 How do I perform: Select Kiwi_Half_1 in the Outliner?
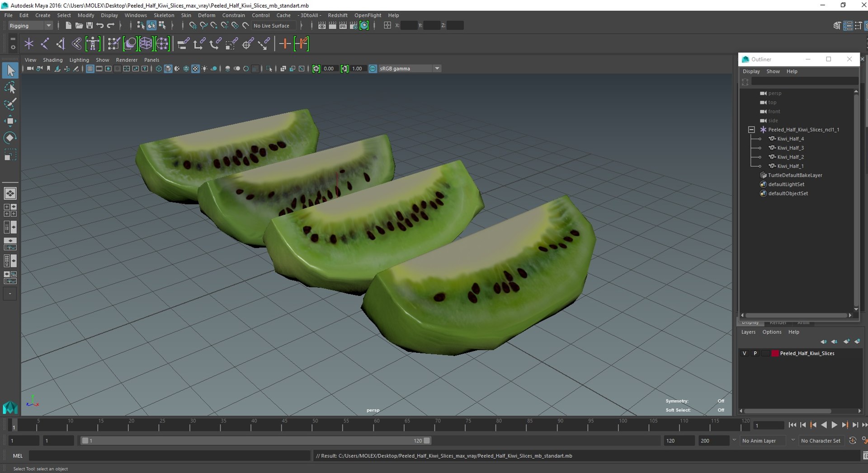[x=790, y=166]
